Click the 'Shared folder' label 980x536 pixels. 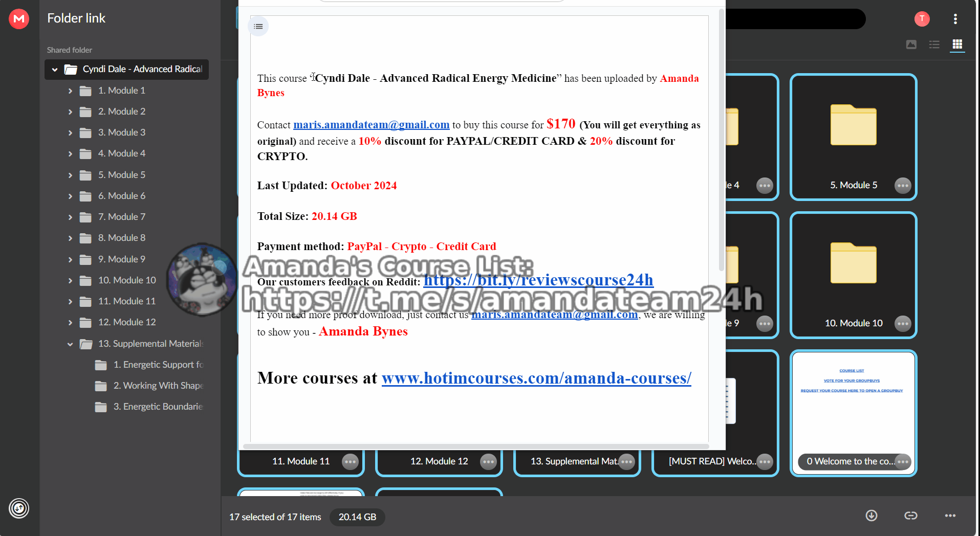coord(70,50)
